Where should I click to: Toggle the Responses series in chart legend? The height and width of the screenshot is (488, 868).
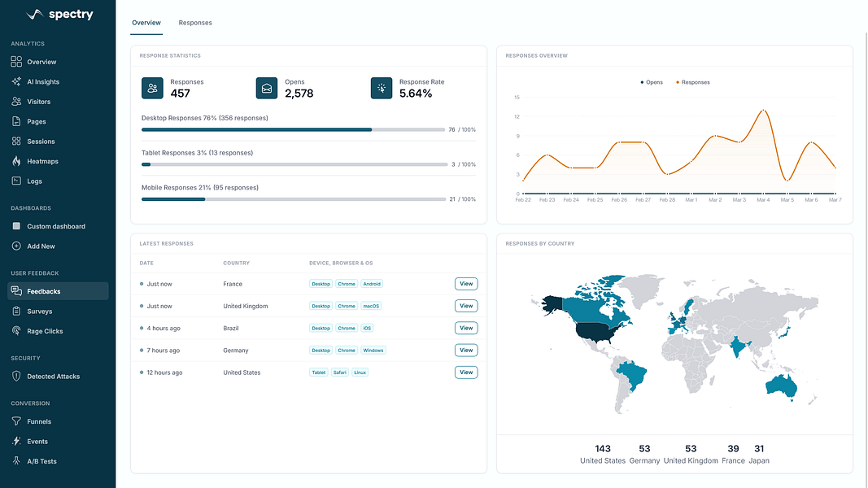[x=692, y=82]
